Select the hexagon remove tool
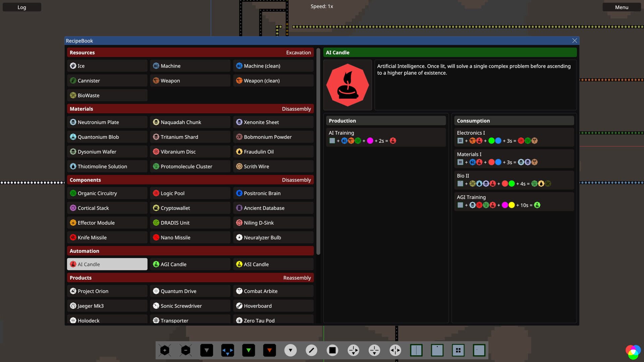This screenshot has height=362, width=644. pyautogui.click(x=185, y=350)
